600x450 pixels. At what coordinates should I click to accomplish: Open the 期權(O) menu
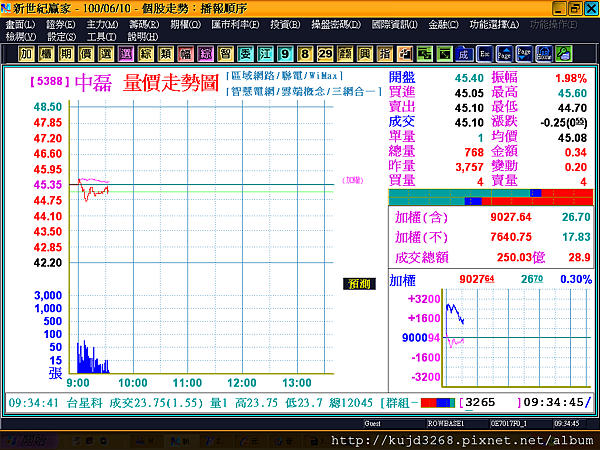coord(186,24)
